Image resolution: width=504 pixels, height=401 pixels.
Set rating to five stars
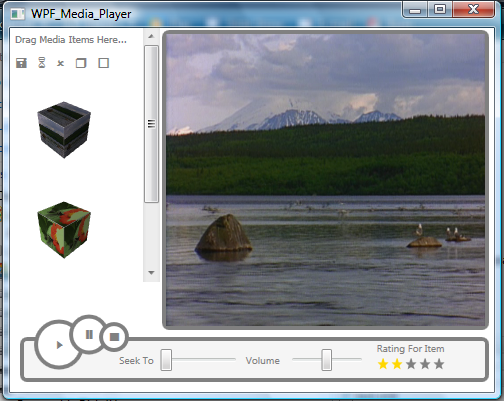click(439, 364)
